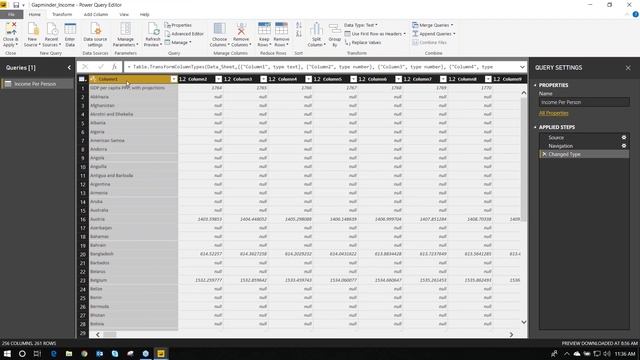This screenshot has height=360, width=640.
Task: Click the taskbar clock
Action: tap(625, 353)
